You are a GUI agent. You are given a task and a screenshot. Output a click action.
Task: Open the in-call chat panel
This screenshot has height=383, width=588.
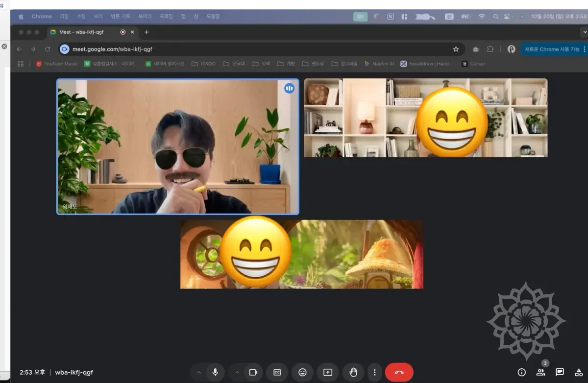pyautogui.click(x=560, y=372)
